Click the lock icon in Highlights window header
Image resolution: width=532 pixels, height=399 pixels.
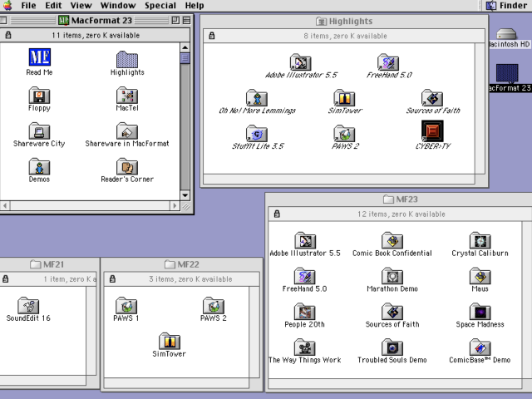click(212, 36)
